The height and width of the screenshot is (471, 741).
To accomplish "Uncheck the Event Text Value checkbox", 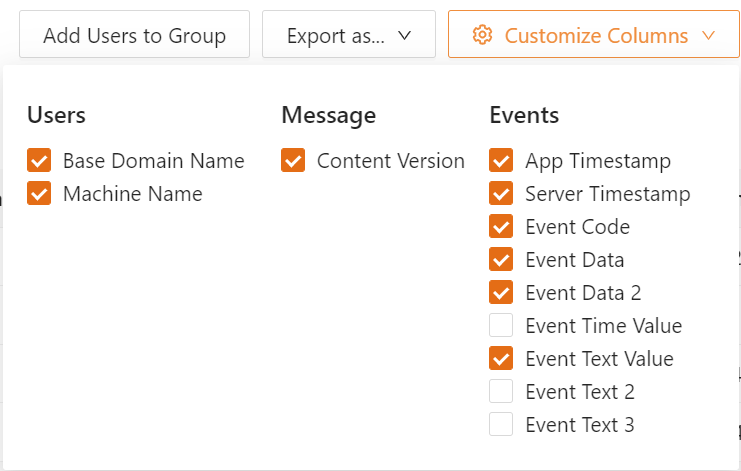I will [x=501, y=358].
